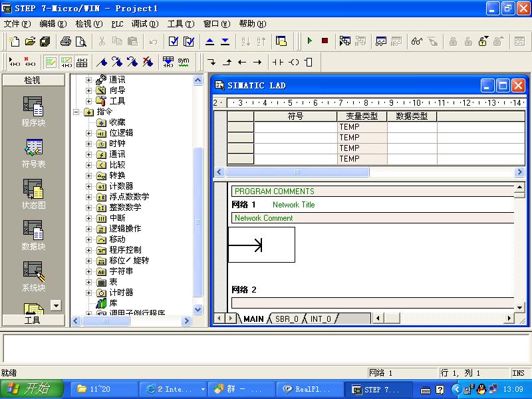The height and width of the screenshot is (399, 532).
Task: Click the 工具 navigation bar button
Action: tap(33, 321)
